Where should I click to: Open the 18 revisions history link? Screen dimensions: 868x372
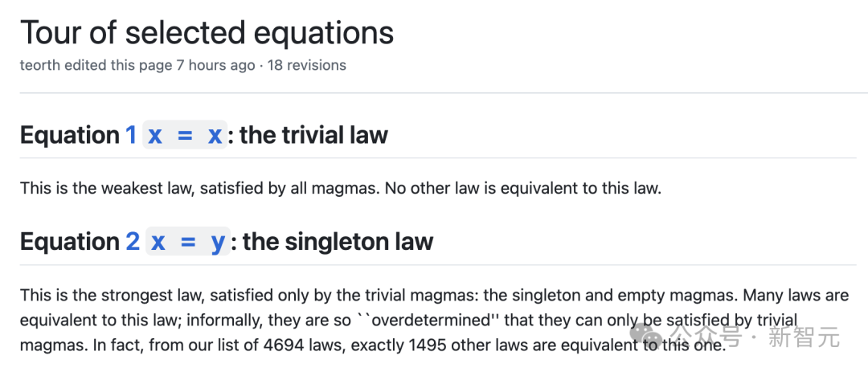click(309, 65)
